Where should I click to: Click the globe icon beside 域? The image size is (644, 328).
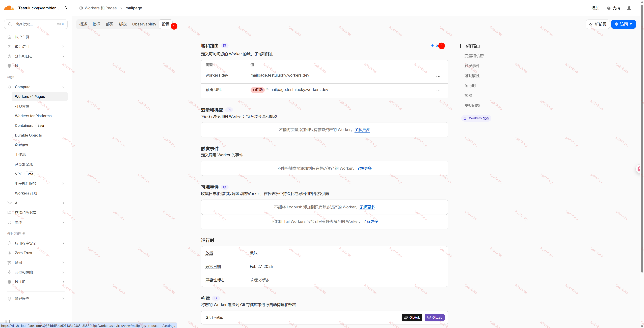(x=10, y=66)
